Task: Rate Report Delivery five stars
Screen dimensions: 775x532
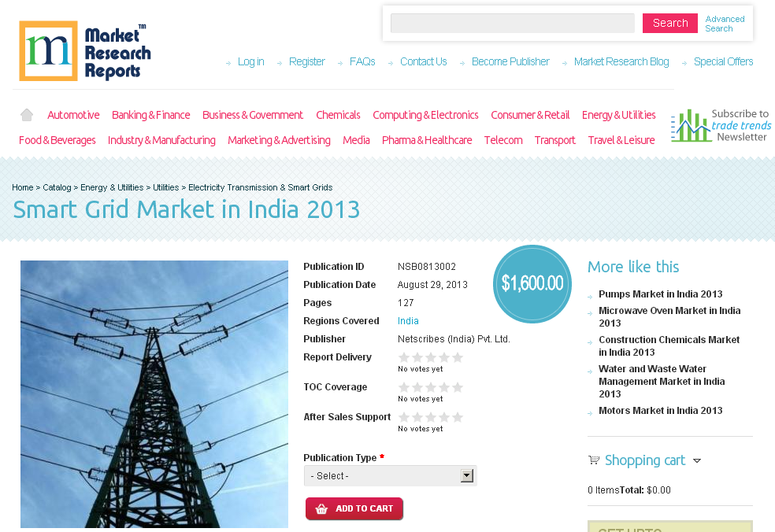Action: click(458, 357)
